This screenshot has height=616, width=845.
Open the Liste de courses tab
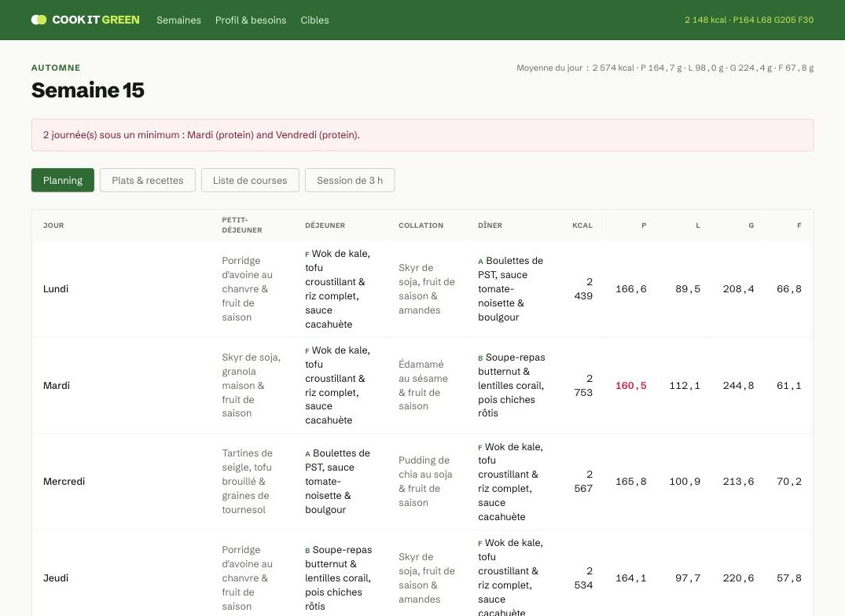(250, 181)
